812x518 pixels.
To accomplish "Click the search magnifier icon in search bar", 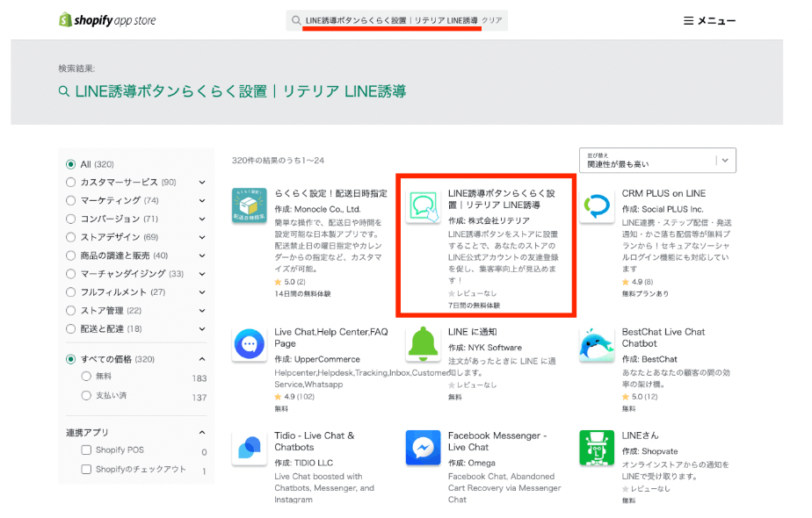I will coord(296,20).
